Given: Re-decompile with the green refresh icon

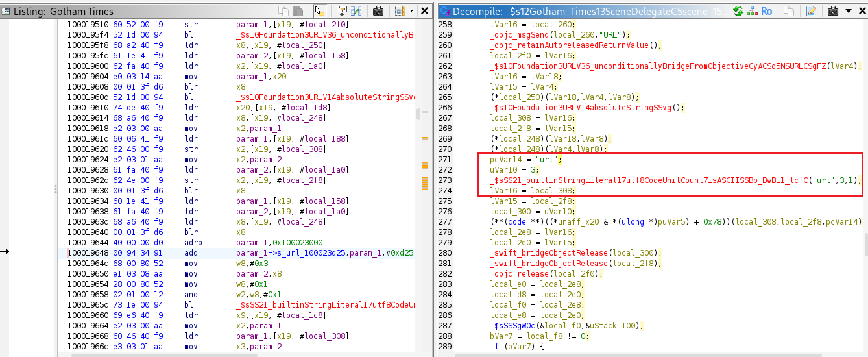Looking at the screenshot, I should pyautogui.click(x=738, y=11).
